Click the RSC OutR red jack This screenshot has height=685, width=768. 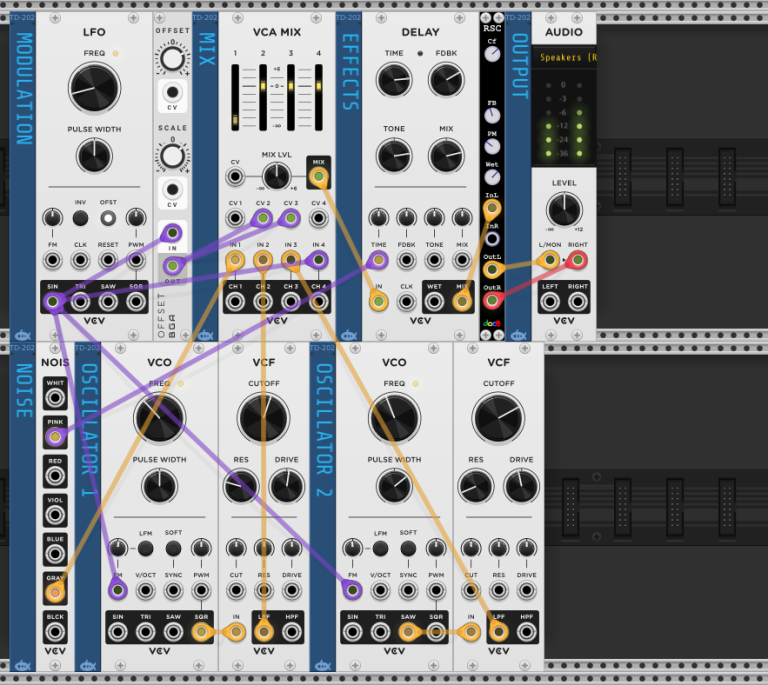pyautogui.click(x=492, y=300)
